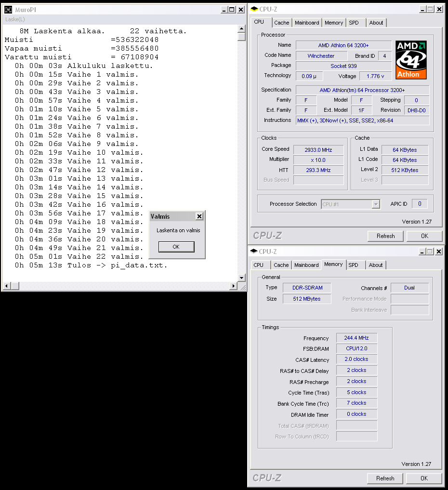
Task: Click the Bank Cycle Time value '7 clocks'
Action: [356, 403]
